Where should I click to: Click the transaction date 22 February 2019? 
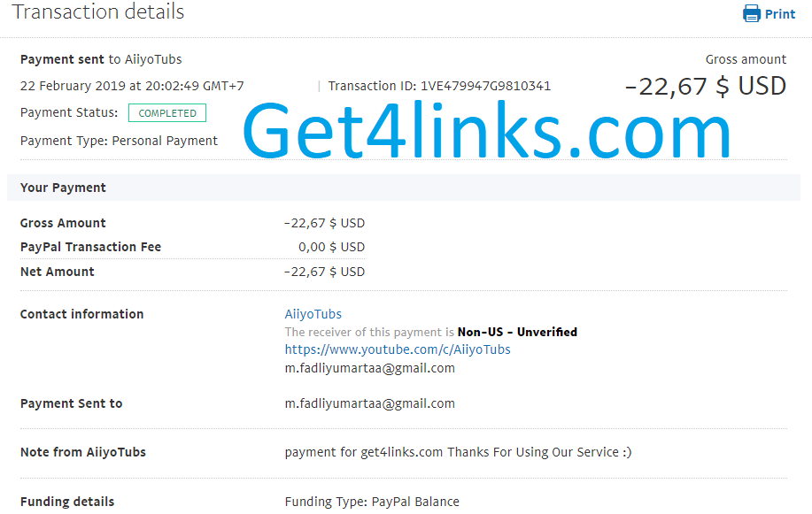click(x=73, y=86)
